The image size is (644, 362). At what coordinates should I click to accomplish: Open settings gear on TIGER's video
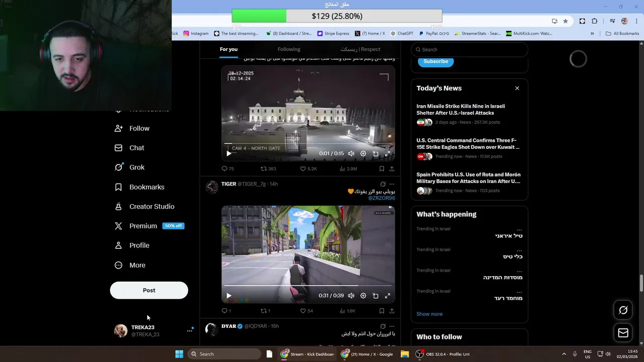point(363,296)
